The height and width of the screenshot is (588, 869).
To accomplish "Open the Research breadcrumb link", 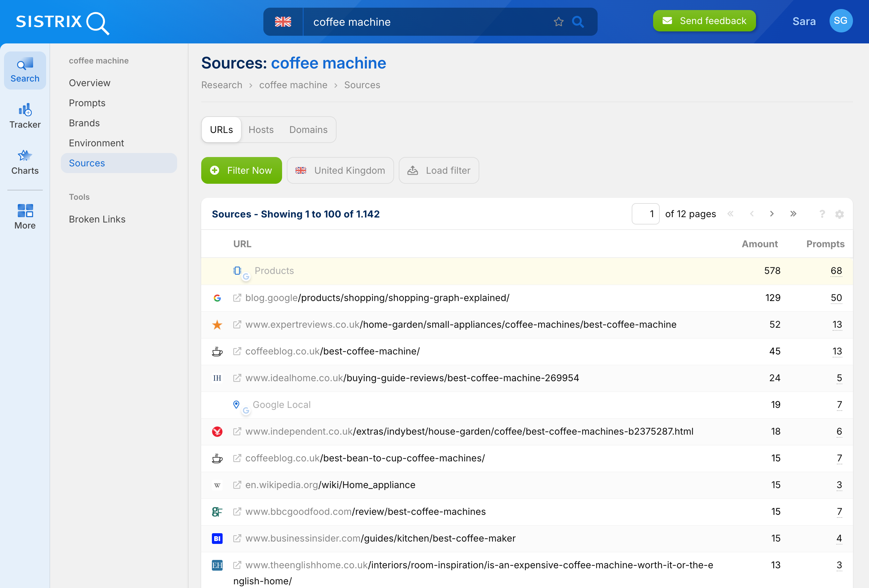I will 221,85.
